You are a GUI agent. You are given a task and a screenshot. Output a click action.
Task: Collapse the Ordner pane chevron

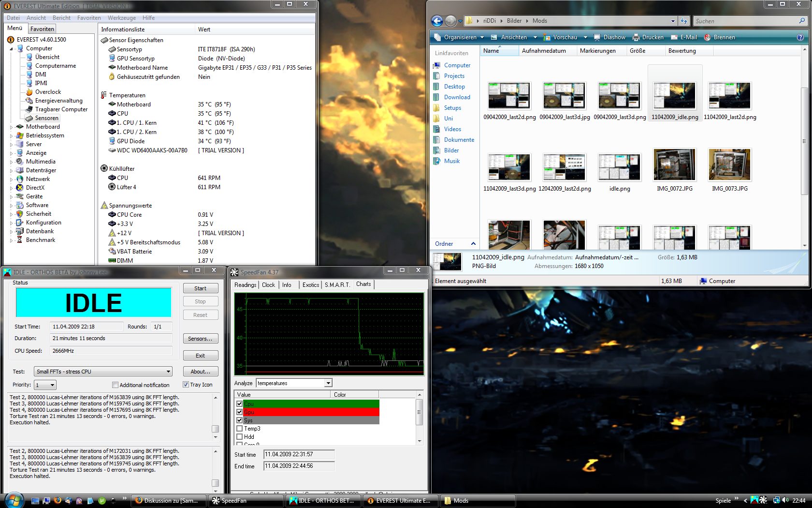473,244
